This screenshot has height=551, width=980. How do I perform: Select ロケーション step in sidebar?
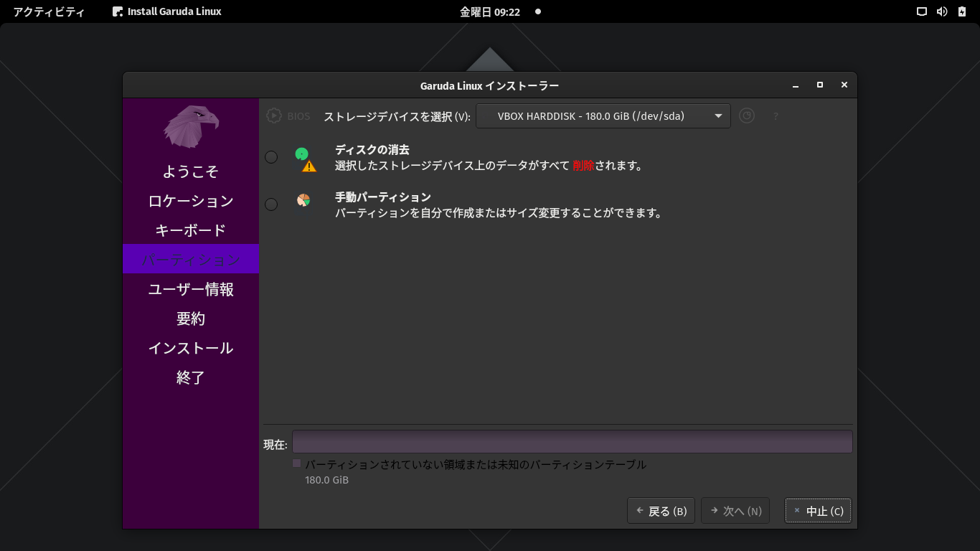pyautogui.click(x=191, y=201)
